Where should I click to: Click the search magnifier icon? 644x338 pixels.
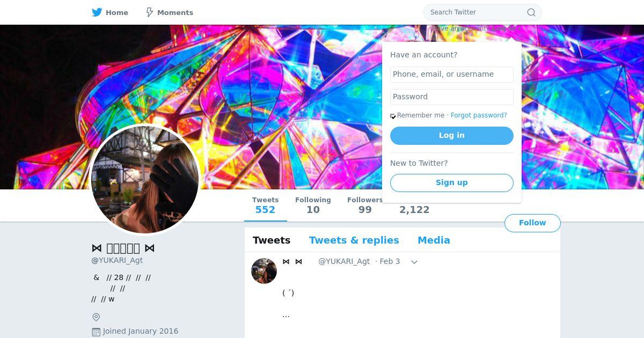coord(531,12)
